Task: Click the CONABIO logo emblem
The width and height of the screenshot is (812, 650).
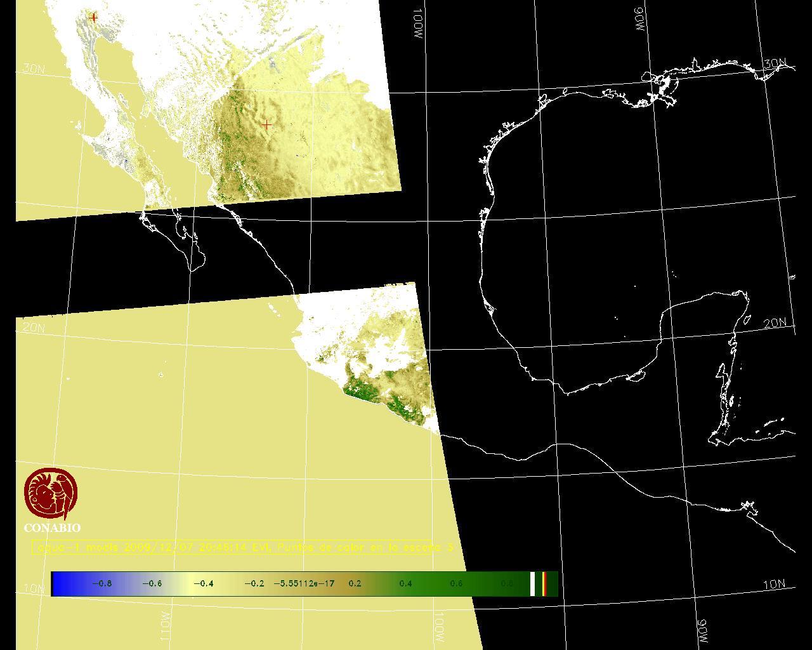Action: (x=52, y=494)
